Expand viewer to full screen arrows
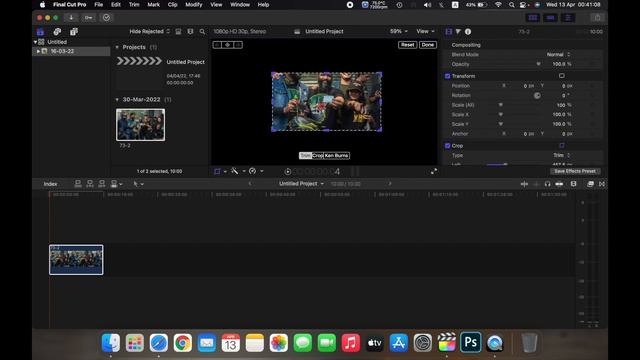This screenshot has height=360, width=640. click(433, 171)
